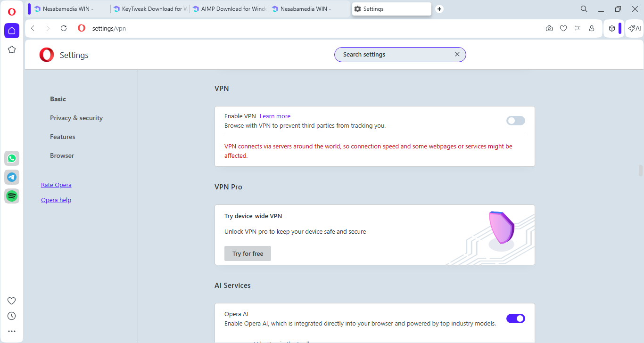
Task: Click the page vertical scrollbar thumb
Action: pyautogui.click(x=641, y=170)
